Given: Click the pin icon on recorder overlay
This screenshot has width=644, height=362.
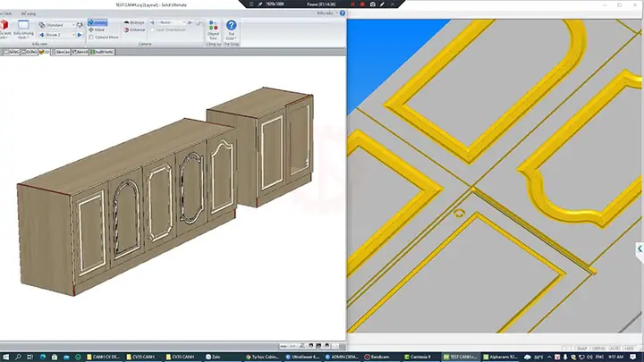Looking at the screenshot, I should tap(259, 4).
